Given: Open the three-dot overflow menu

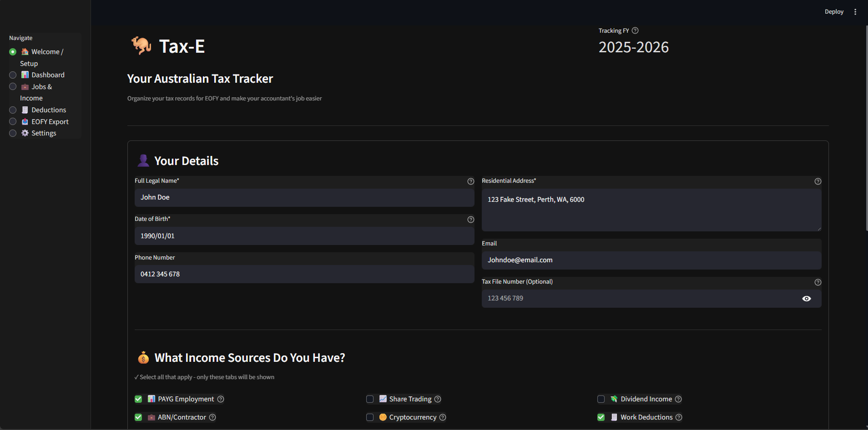Looking at the screenshot, I should (x=855, y=11).
